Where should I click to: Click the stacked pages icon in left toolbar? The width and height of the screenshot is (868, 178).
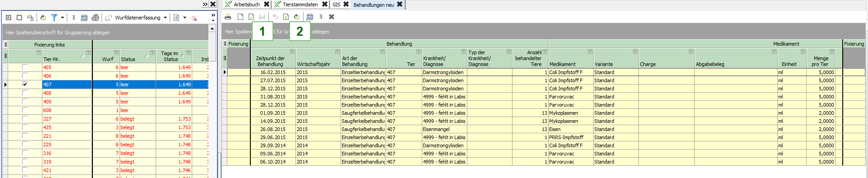[x=95, y=18]
